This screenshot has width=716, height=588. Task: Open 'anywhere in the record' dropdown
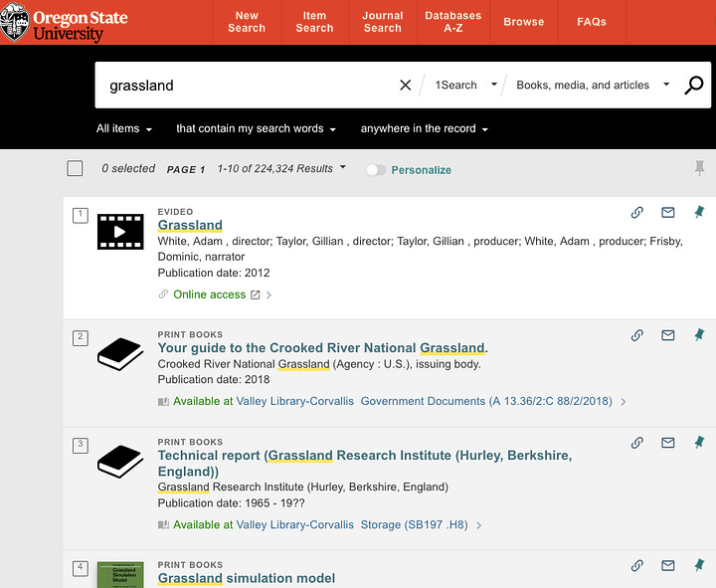425,128
